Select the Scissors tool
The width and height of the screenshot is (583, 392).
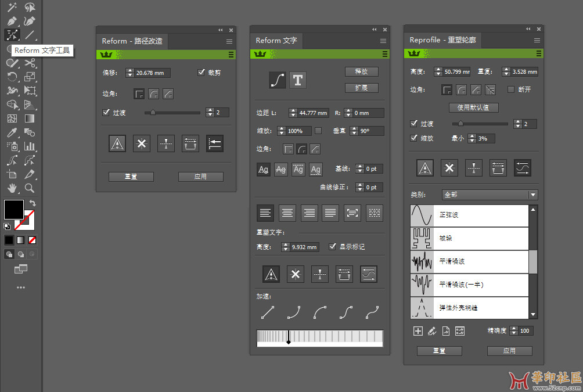(x=30, y=63)
